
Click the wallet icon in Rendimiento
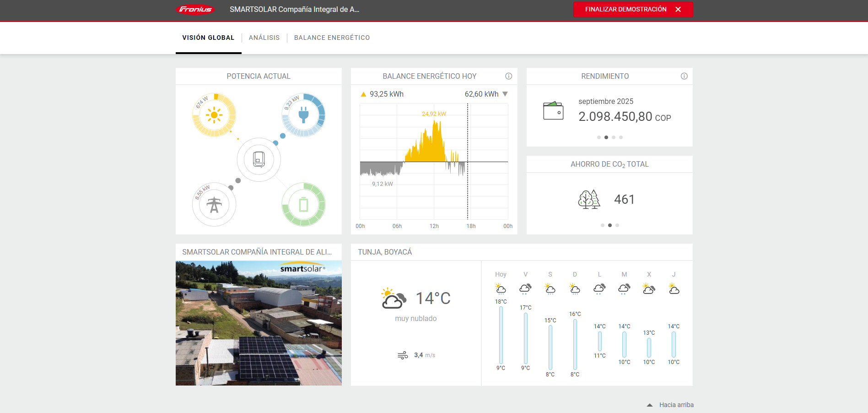(x=553, y=111)
